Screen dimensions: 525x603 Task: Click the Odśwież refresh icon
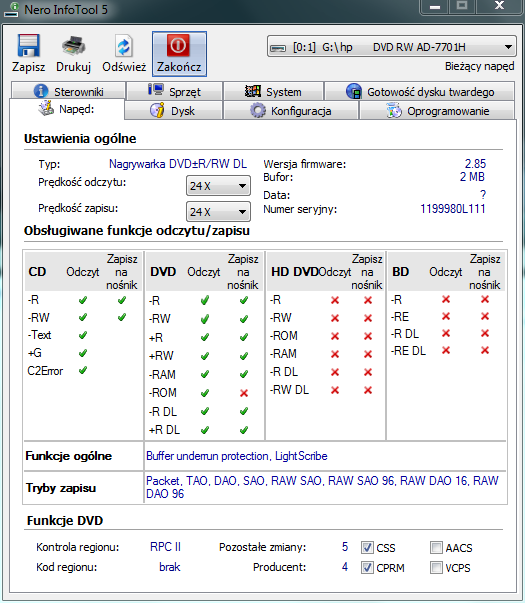(x=123, y=46)
